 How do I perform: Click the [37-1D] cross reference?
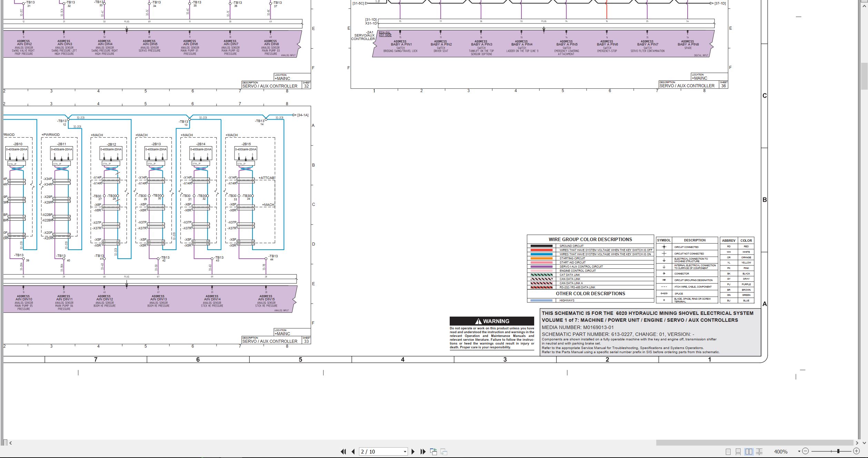pyautogui.click(x=720, y=3)
